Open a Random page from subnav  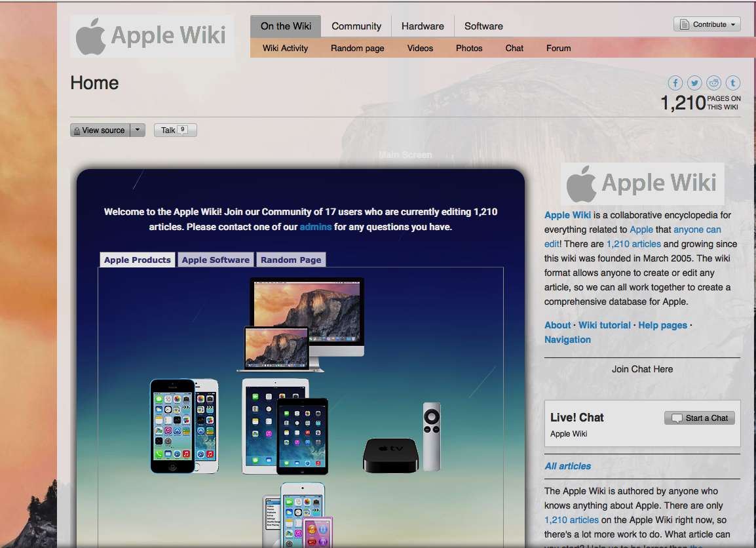pos(357,49)
